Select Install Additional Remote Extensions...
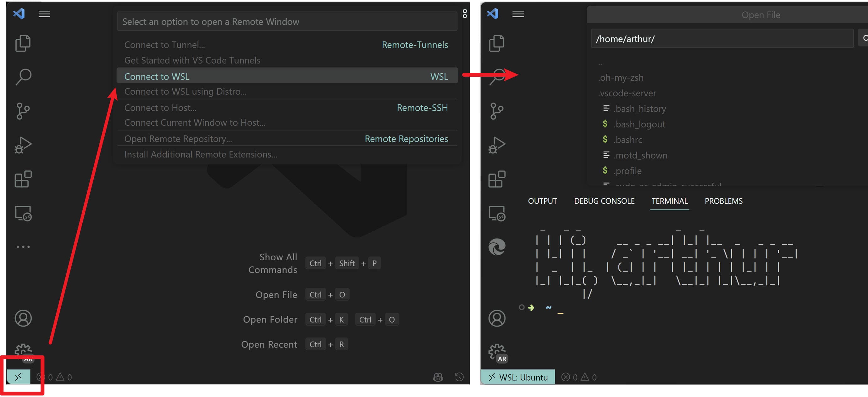Viewport: 868px width, 397px height. (x=287, y=154)
